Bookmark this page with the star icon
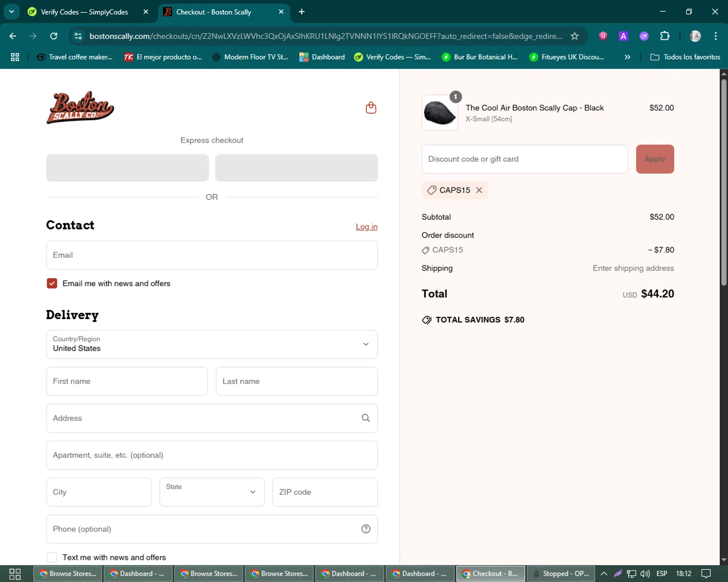The image size is (728, 582). 575,36
